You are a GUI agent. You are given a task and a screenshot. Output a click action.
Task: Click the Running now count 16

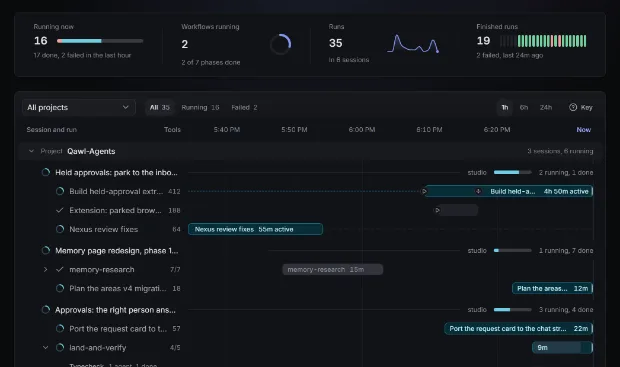tap(41, 41)
